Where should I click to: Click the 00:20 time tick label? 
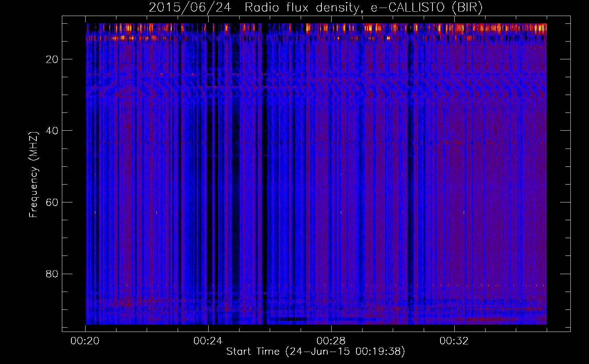(85, 341)
